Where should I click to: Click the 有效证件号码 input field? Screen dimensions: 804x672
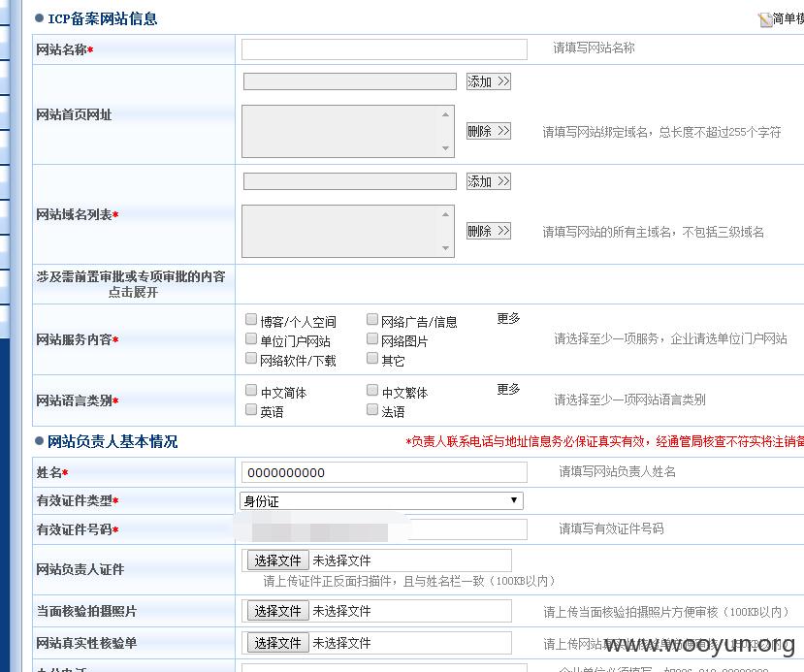point(384,529)
